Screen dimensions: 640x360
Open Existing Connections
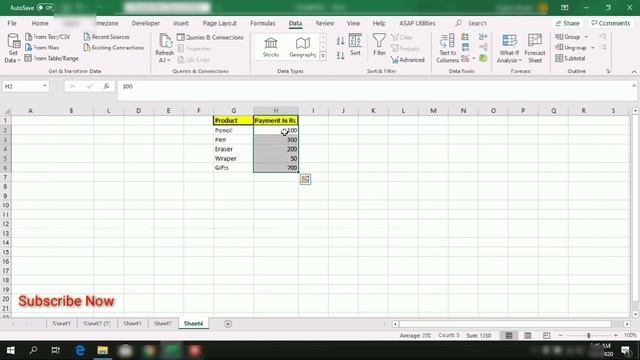[x=113, y=48]
